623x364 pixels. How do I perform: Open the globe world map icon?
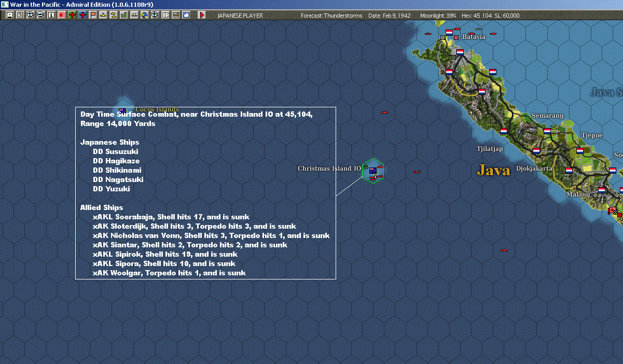[x=144, y=15]
